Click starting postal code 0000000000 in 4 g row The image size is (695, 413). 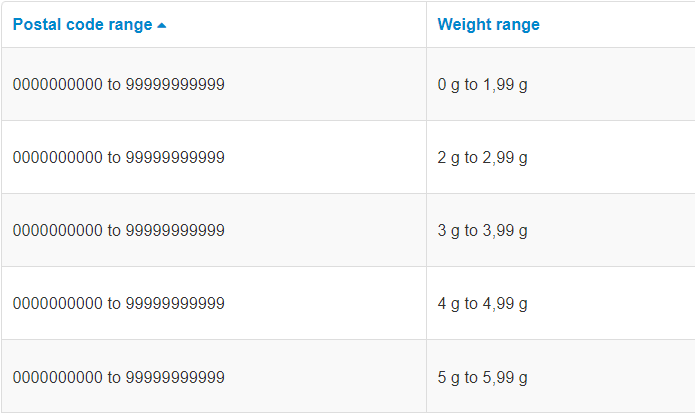[x=57, y=304]
